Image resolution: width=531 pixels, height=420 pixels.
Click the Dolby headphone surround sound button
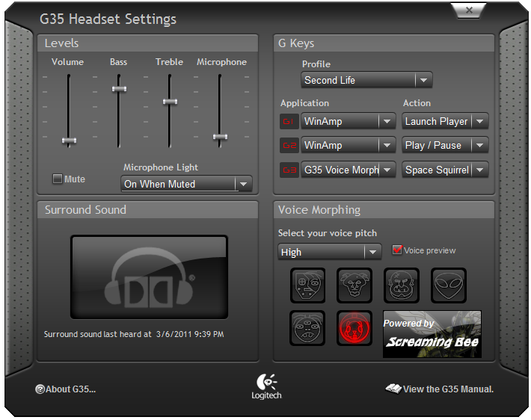click(149, 277)
